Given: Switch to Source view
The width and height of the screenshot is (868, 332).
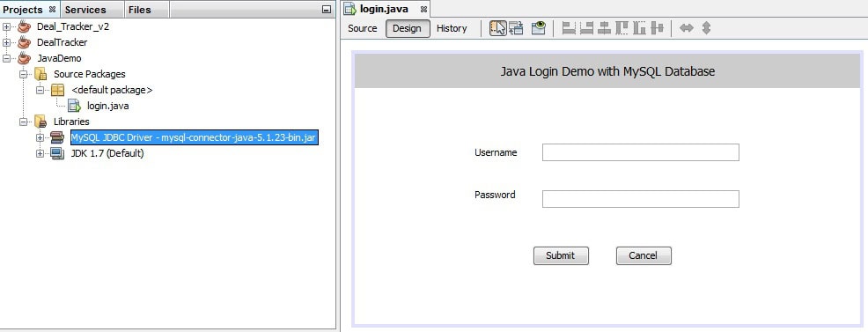Looking at the screenshot, I should pos(363,28).
